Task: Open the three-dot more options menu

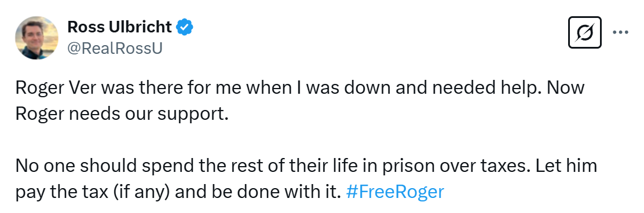Action: pyautogui.click(x=620, y=32)
